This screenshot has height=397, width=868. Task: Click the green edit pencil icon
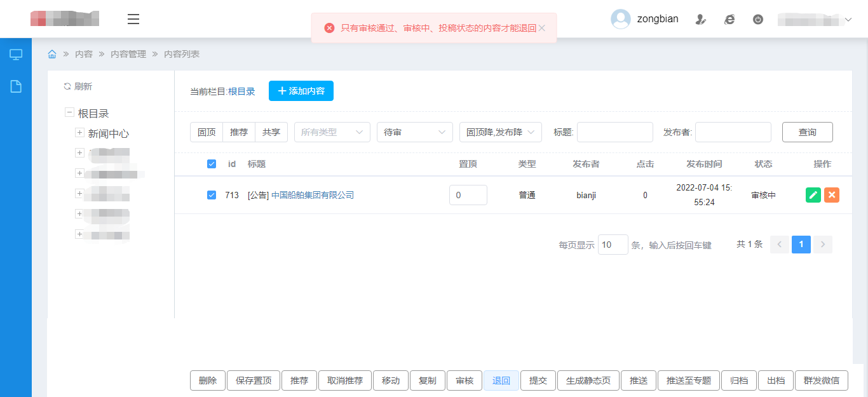pos(813,195)
